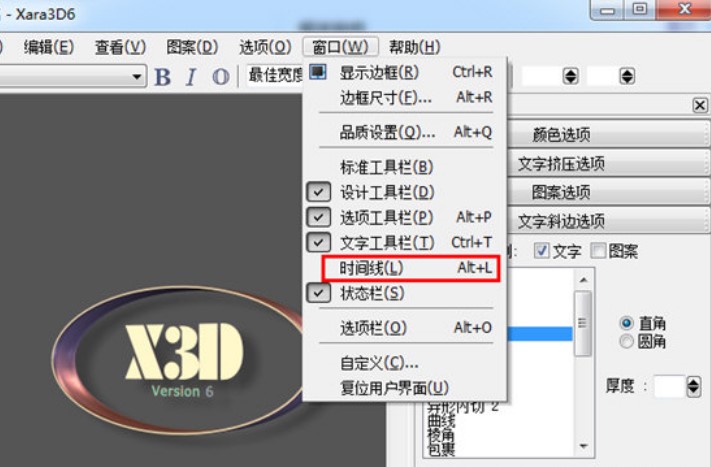Viewport: 711px width, 467px height.
Task: Click the Italic I icon
Action: (x=191, y=77)
